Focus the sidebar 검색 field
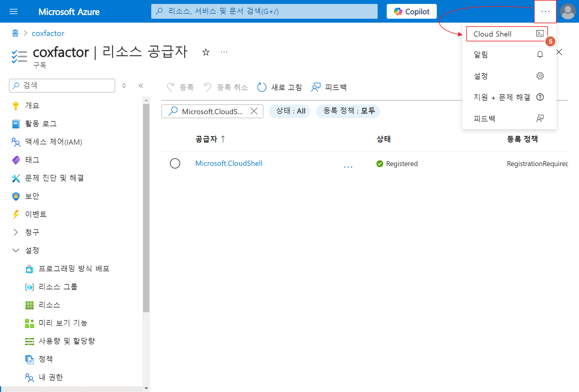 (x=62, y=85)
